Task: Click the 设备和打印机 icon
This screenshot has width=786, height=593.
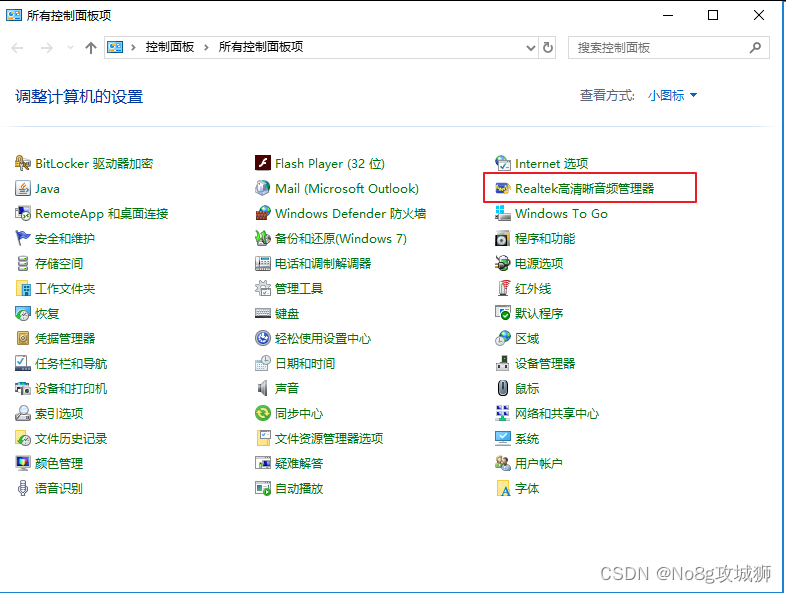Action: 23,388
